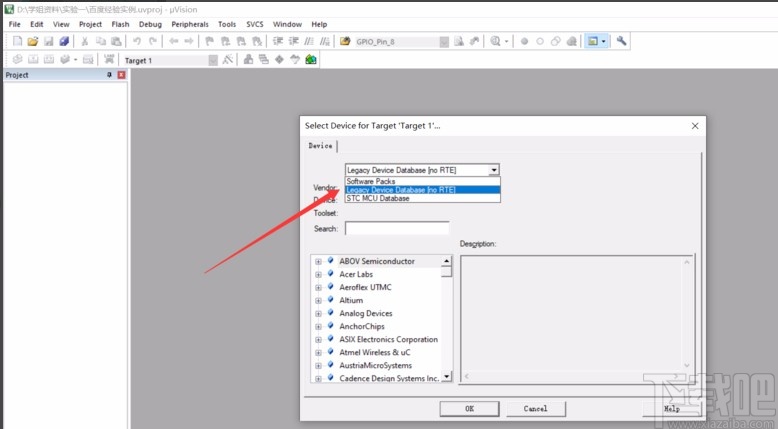Image resolution: width=778 pixels, height=429 pixels.
Task: Choose Software Packs from the dropdown list
Action: coord(423,181)
